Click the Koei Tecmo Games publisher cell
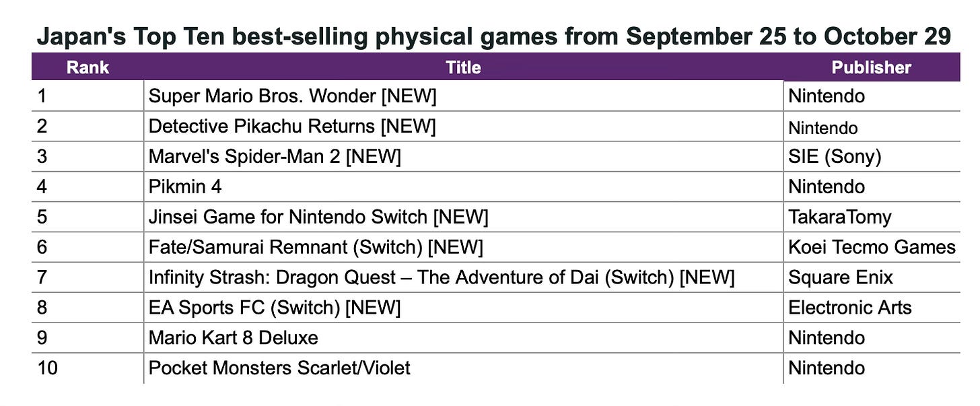The image size is (980, 406). (872, 247)
